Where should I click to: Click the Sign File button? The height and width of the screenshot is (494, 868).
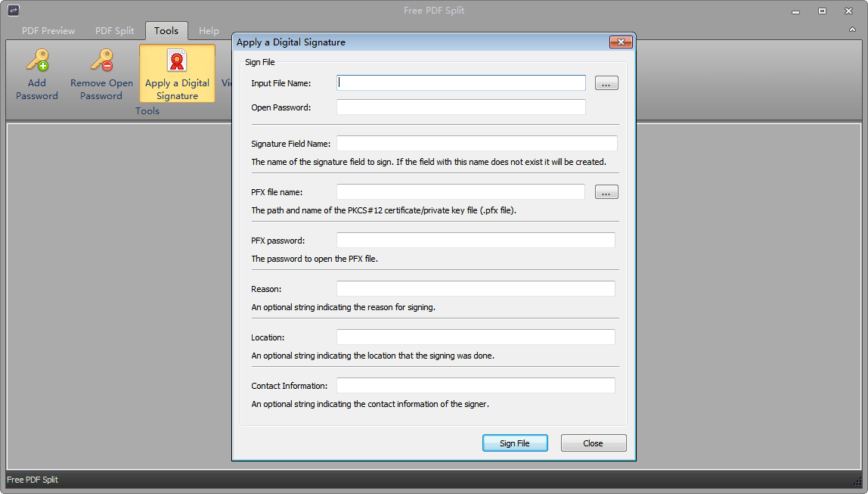coord(515,443)
